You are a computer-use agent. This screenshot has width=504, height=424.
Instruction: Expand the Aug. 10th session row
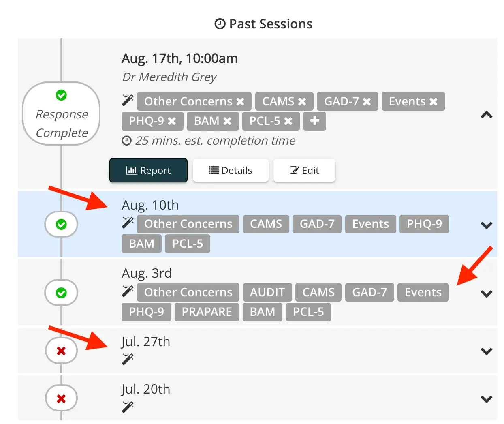[486, 225]
